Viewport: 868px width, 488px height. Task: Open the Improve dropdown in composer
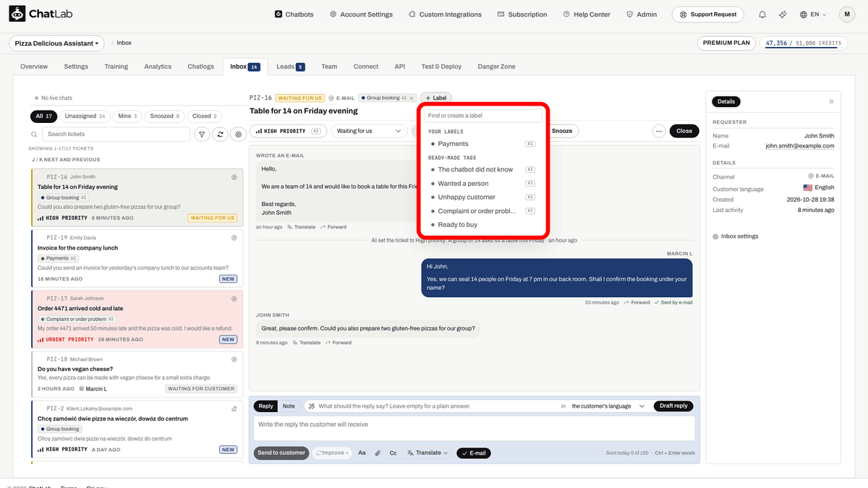[332, 453]
